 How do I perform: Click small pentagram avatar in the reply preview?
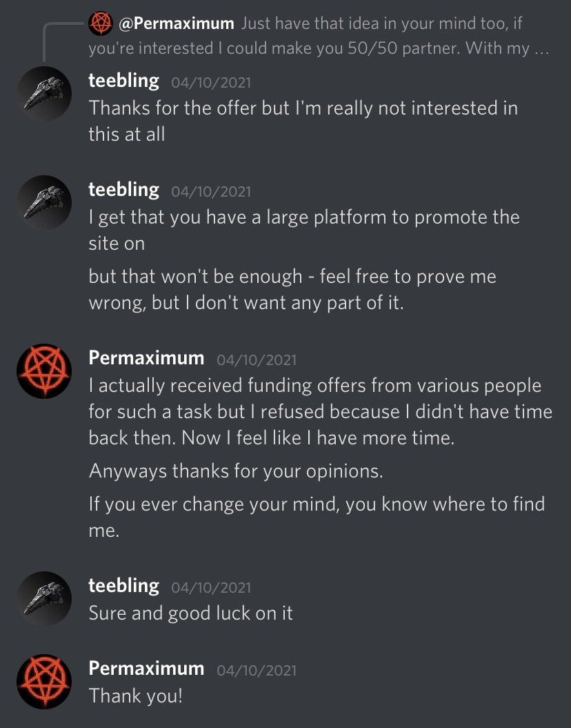(101, 23)
